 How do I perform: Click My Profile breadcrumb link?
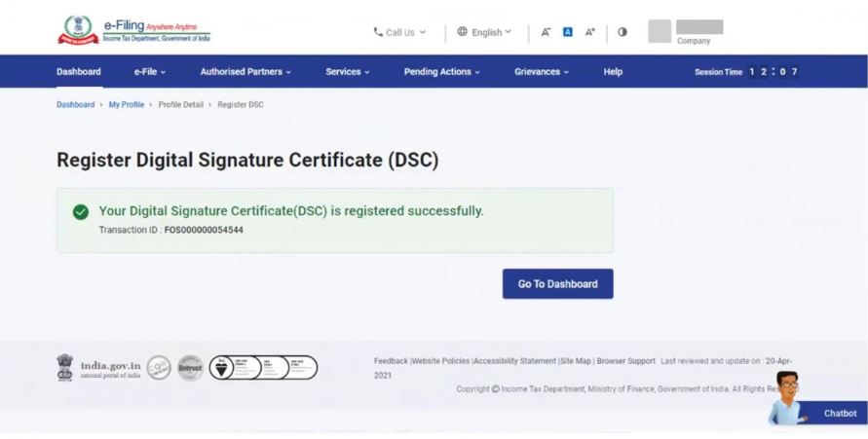point(127,104)
